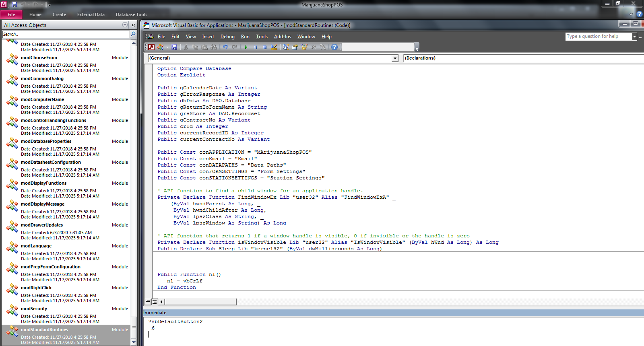The height and width of the screenshot is (346, 644).
Task: Open the help question box dropdown arrow
Action: [x=634, y=37]
